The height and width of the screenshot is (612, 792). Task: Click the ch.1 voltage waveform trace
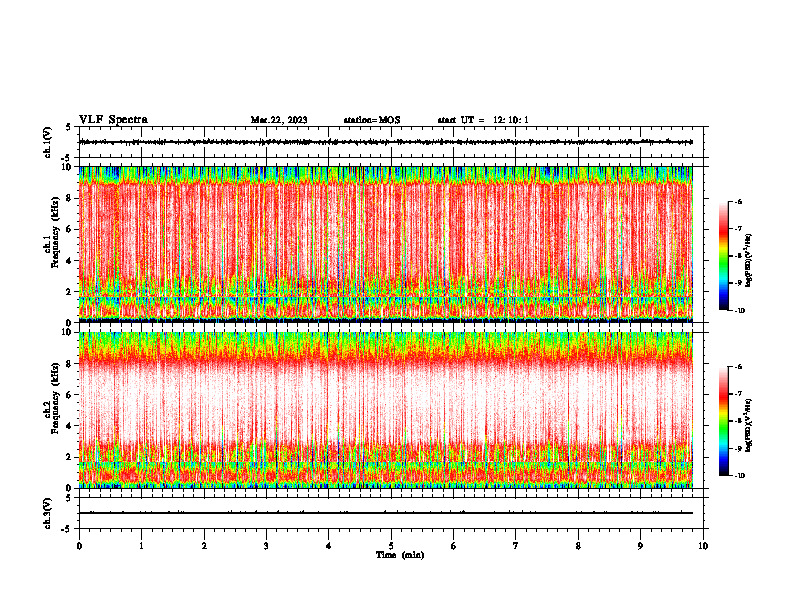[386, 142]
